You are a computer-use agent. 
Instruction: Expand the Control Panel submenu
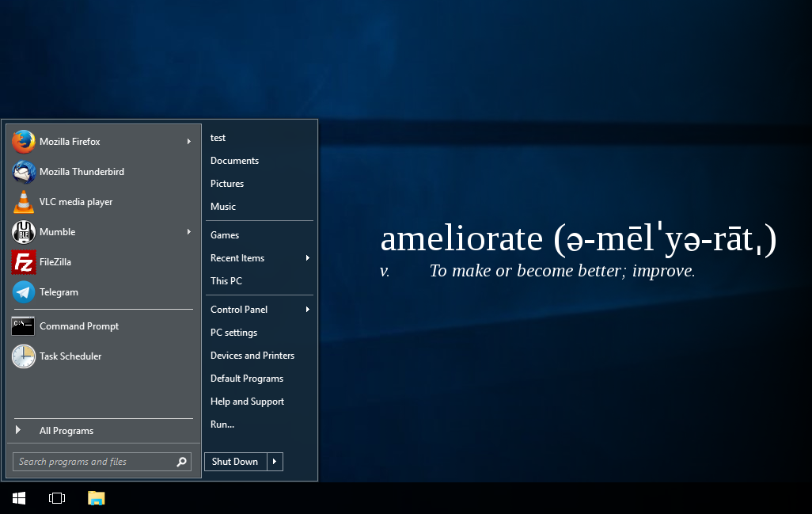click(x=307, y=310)
